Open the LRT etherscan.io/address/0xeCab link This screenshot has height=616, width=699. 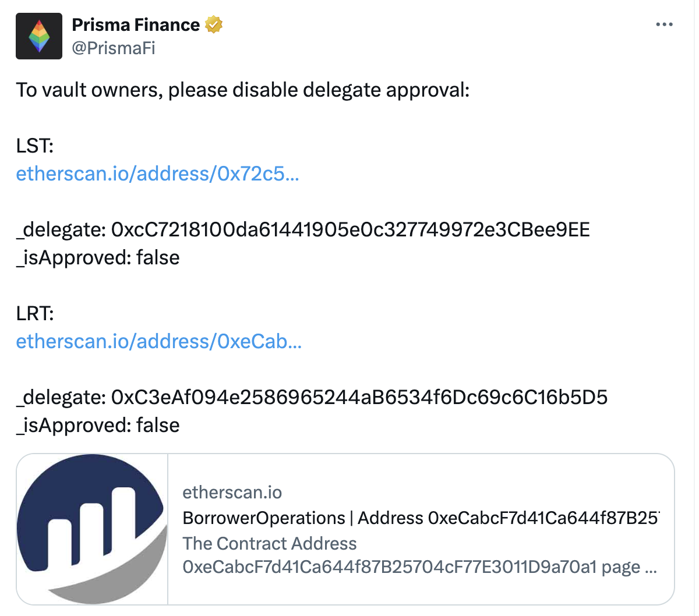(158, 342)
